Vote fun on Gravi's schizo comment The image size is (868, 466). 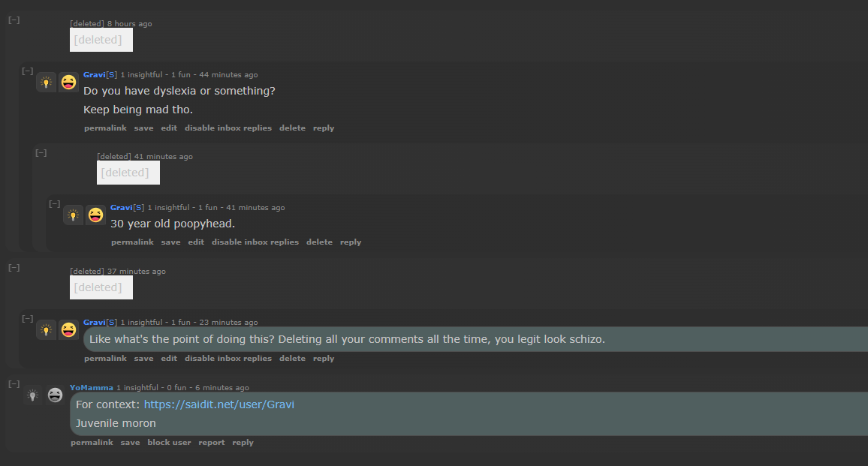68,330
